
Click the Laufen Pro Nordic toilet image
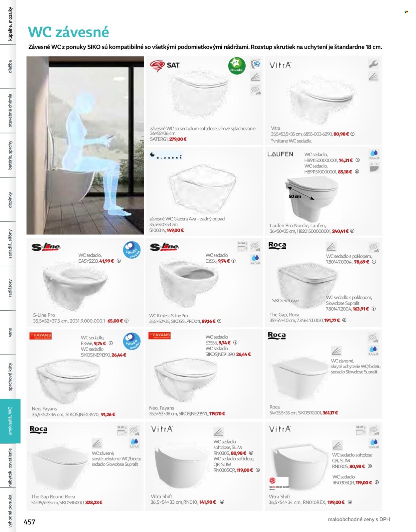312,198
